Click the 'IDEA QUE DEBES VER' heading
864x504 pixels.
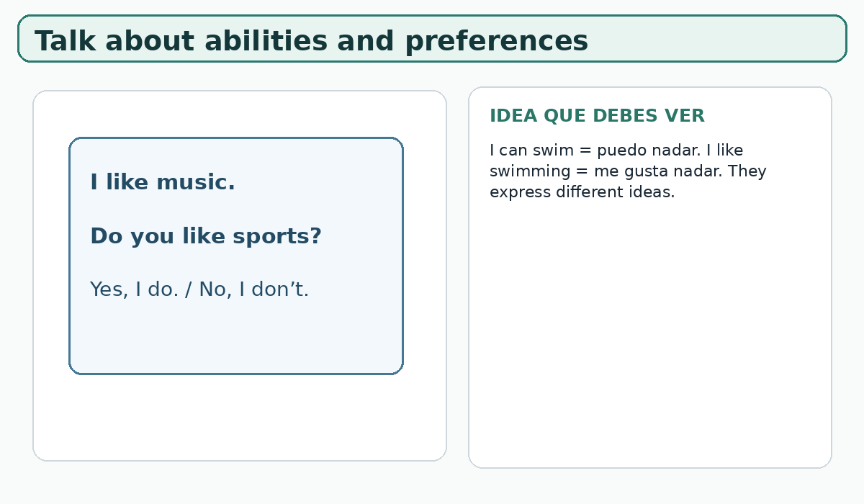tap(597, 116)
